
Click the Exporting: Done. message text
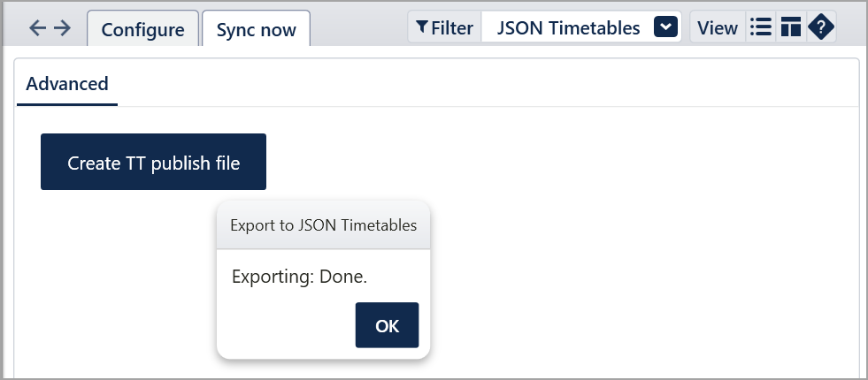[x=299, y=277]
